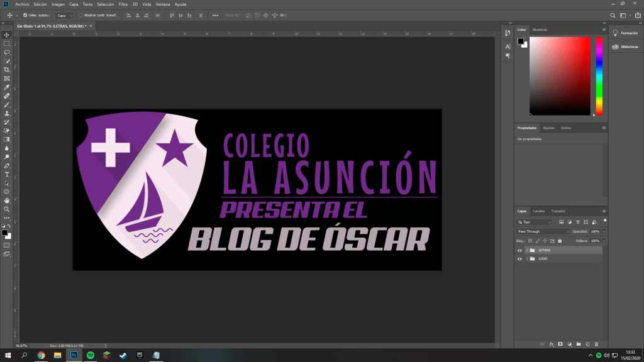Click the hue spectrum slider in Color panel

599,75
